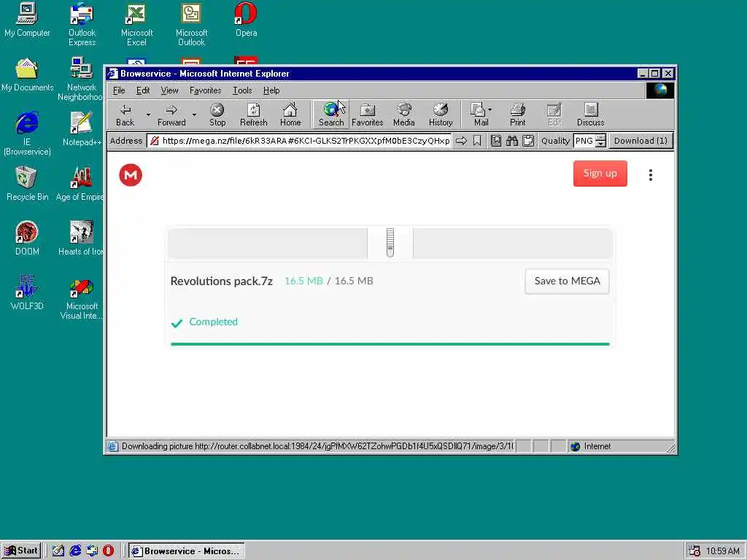Open the DOOM desktop shortcut
747x560 pixels.
pos(27,238)
